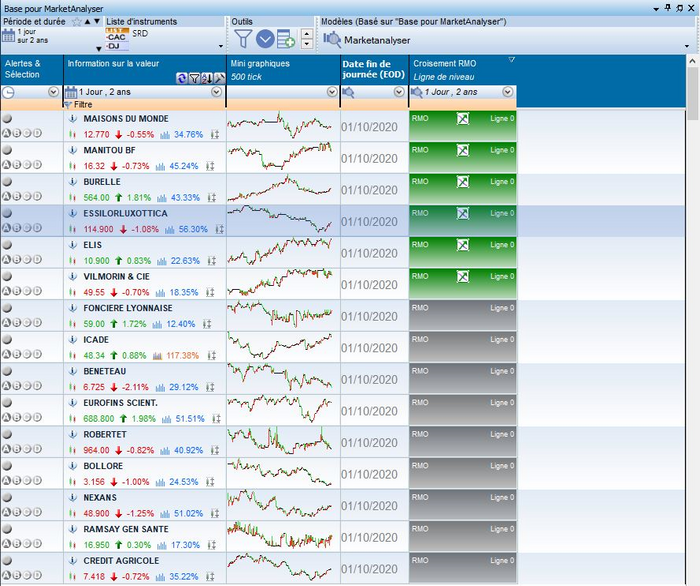Click the Filtre link under Information sur la valeur

pos(83,104)
